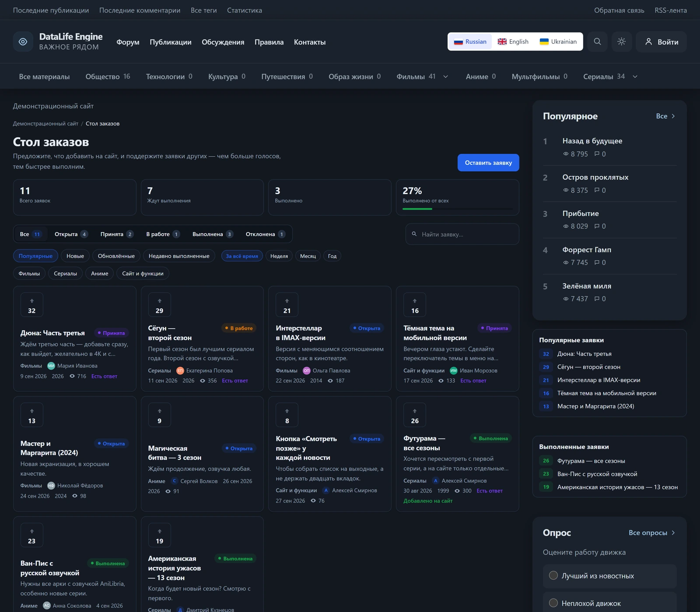Open Технологии category menu item

(169, 76)
